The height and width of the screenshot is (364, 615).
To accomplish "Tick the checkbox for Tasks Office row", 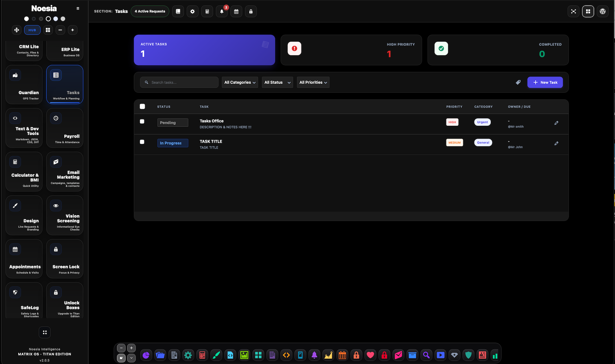I will point(142,121).
